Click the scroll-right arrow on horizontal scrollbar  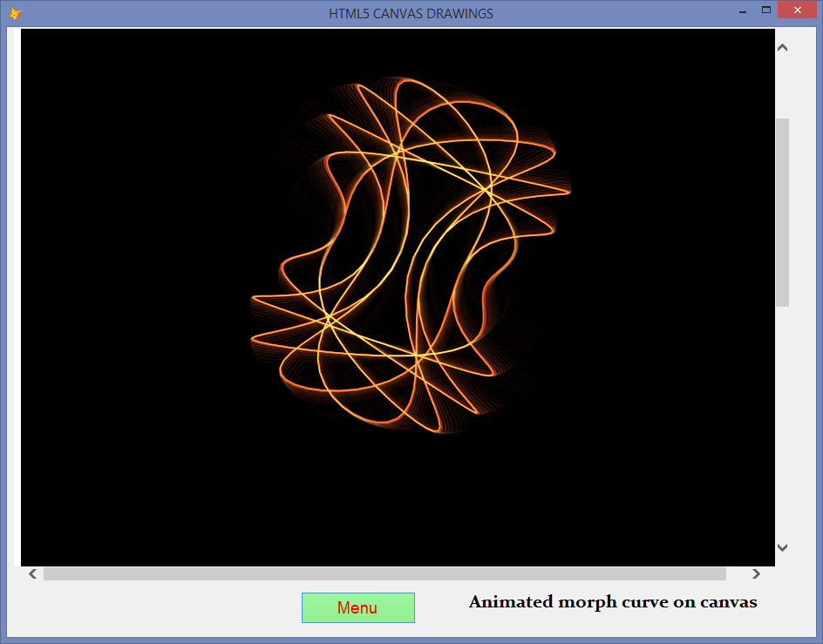pos(757,573)
